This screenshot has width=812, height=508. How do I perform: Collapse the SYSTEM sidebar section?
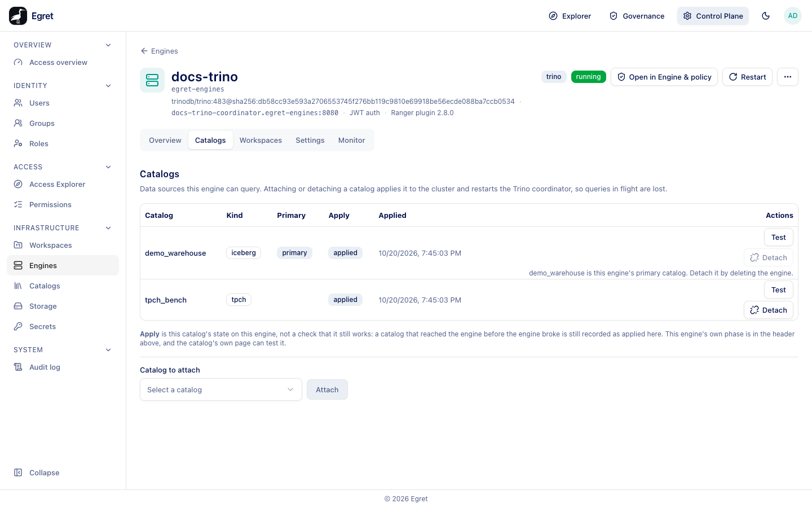click(108, 350)
